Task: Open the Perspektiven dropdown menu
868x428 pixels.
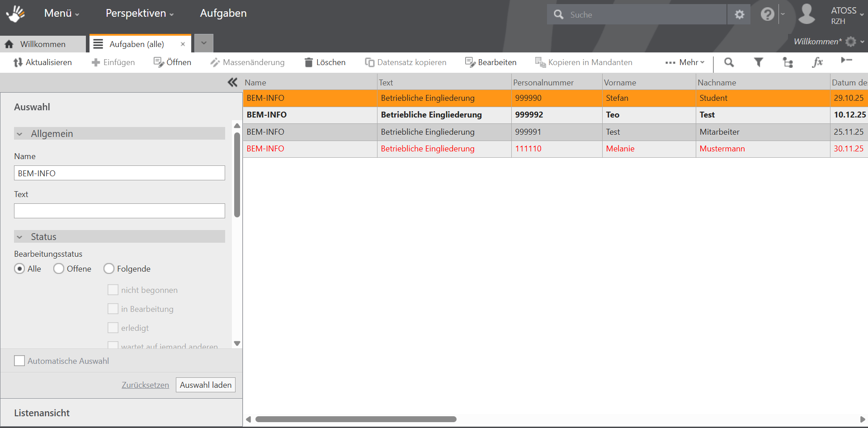Action: click(139, 14)
